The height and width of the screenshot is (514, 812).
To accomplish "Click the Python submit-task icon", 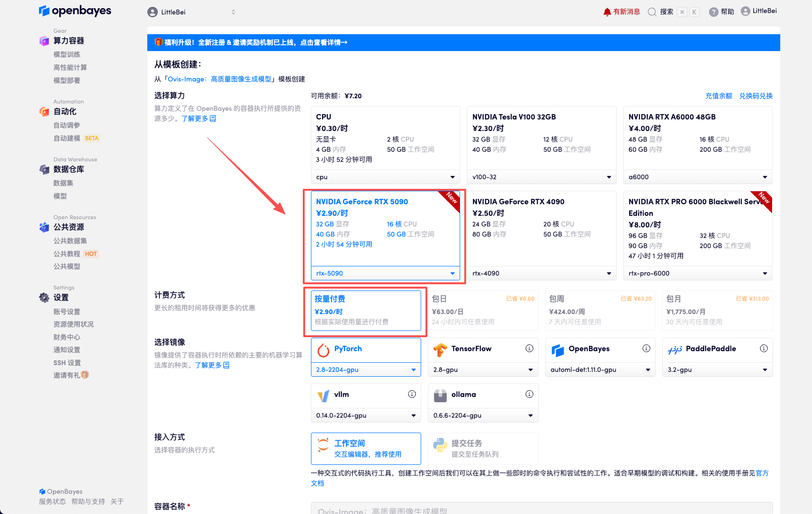I will click(x=440, y=445).
